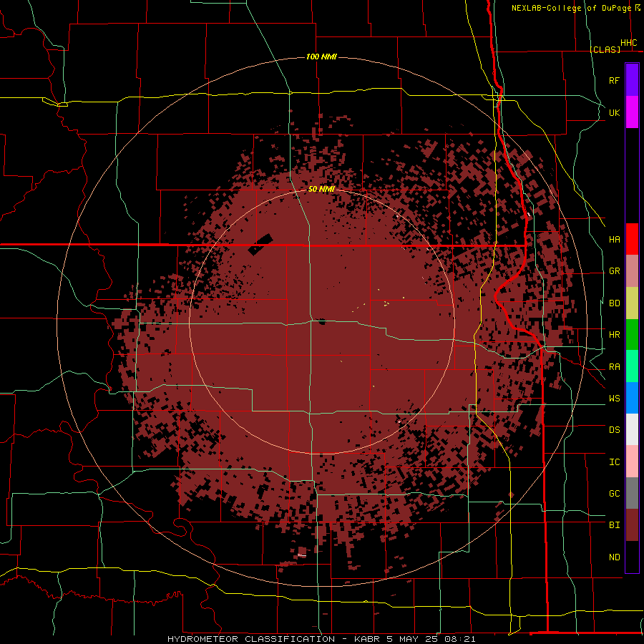
Task: Select the red HA legend swatch
Action: (632, 239)
